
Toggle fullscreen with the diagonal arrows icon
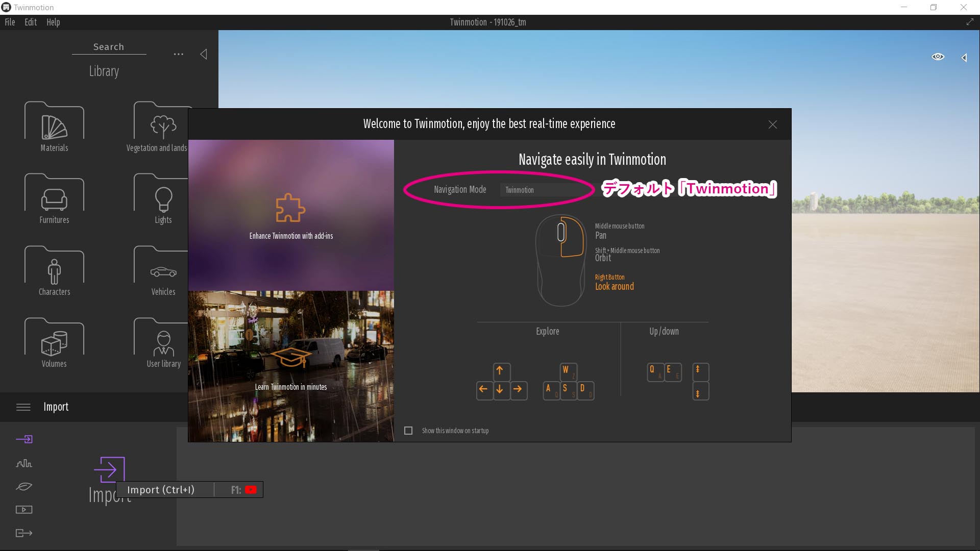click(x=970, y=22)
